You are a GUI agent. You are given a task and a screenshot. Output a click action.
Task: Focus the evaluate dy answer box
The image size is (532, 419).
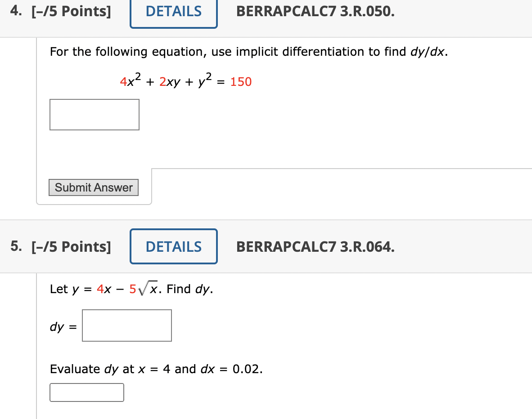(86, 392)
